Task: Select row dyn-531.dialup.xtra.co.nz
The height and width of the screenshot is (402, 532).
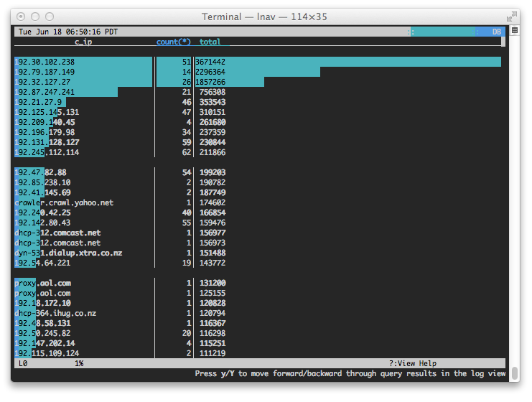Action: pos(258,253)
